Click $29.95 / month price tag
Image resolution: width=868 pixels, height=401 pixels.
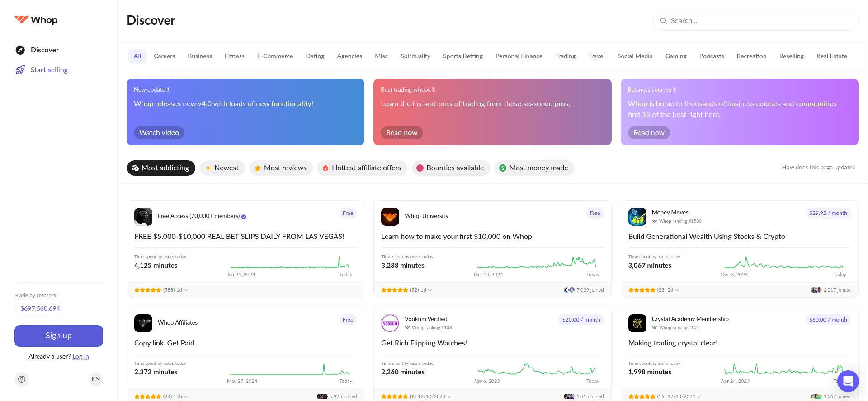828,213
